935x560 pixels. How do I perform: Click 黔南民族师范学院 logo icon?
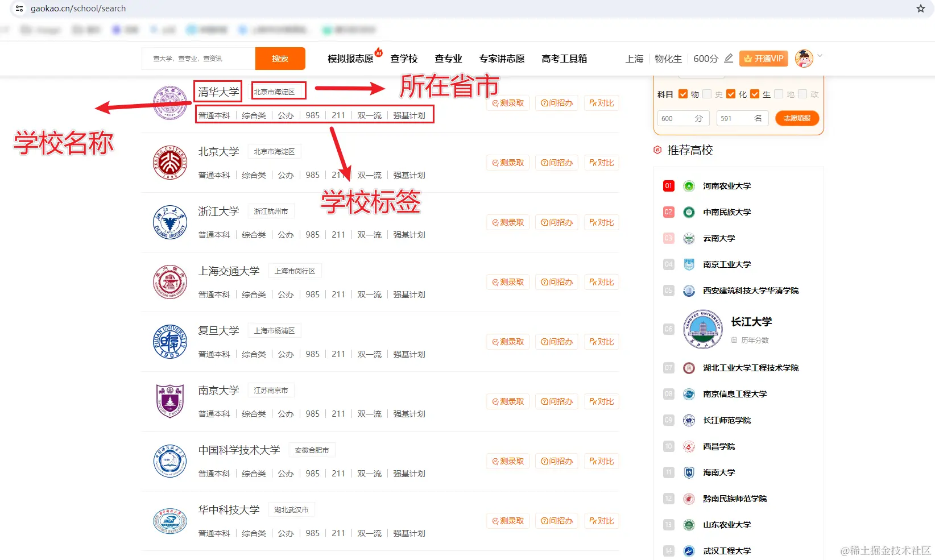click(x=689, y=499)
